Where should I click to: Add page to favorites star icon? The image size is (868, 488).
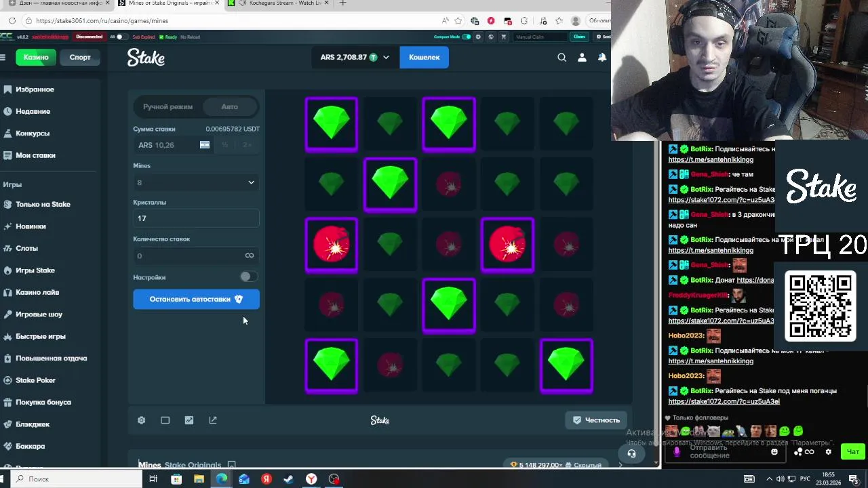(x=458, y=20)
